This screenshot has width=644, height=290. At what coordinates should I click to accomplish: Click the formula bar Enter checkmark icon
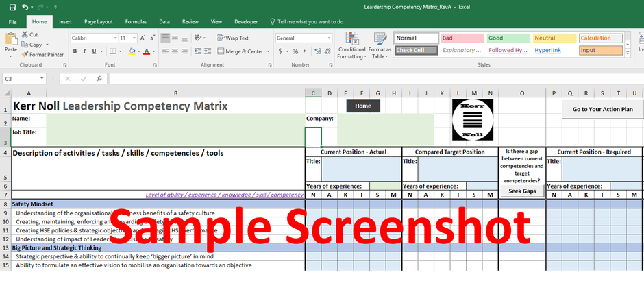tap(84, 78)
